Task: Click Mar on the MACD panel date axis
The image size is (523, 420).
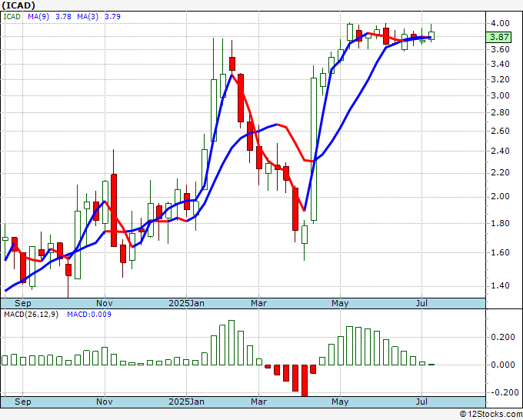Action: (259, 402)
